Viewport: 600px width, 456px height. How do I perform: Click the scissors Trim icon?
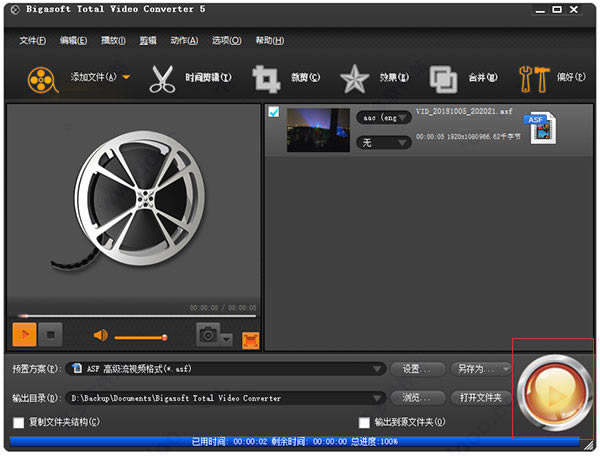click(162, 79)
